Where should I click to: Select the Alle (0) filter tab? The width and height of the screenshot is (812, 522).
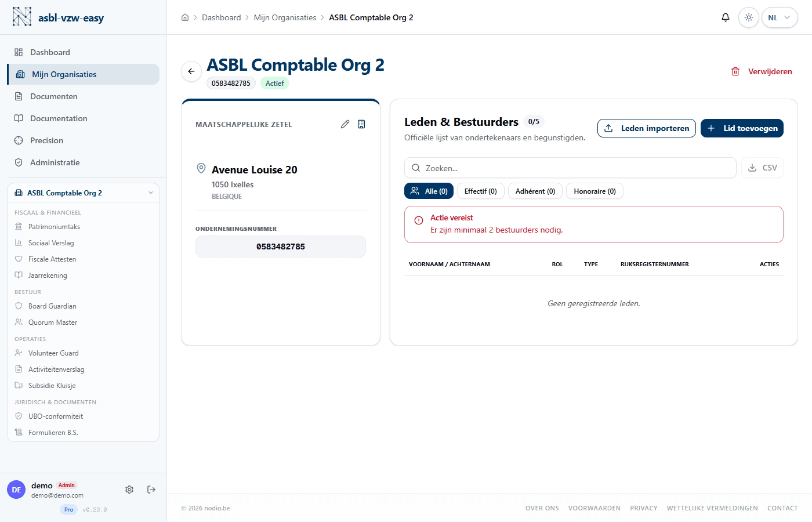point(429,191)
